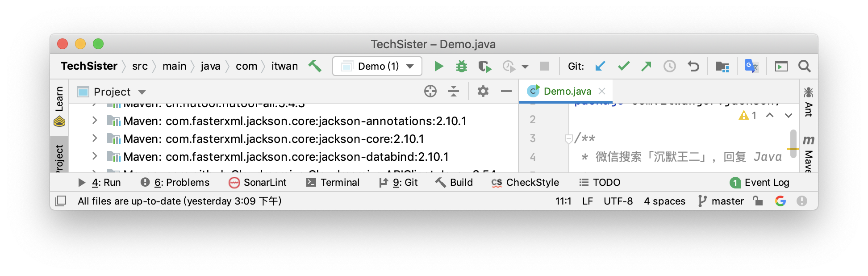The width and height of the screenshot is (868, 276).
Task: Toggle tool window bars in status corner
Action: pyautogui.click(x=61, y=201)
